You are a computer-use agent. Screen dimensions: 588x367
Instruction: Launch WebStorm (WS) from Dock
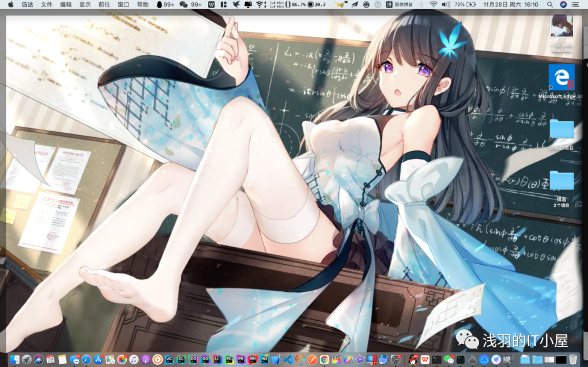265,359
